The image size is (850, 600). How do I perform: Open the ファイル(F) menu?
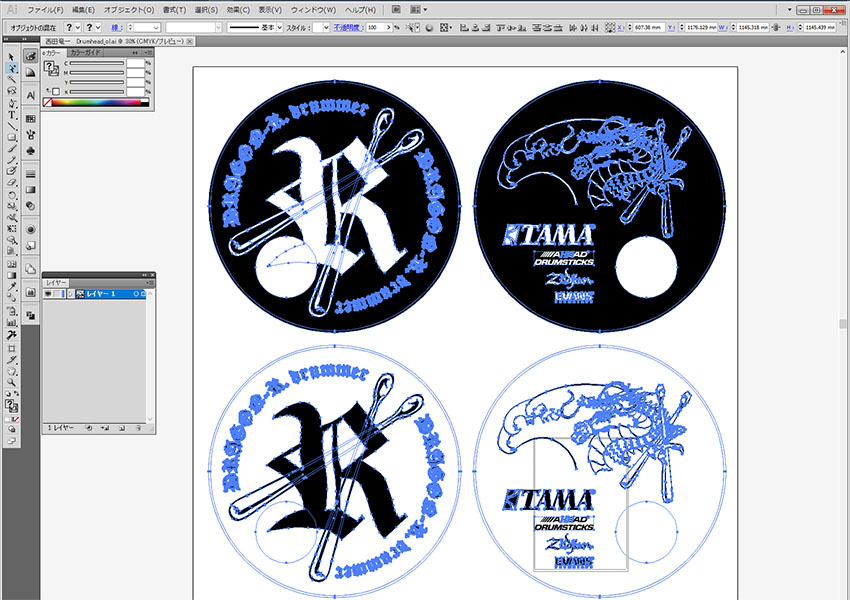45,10
